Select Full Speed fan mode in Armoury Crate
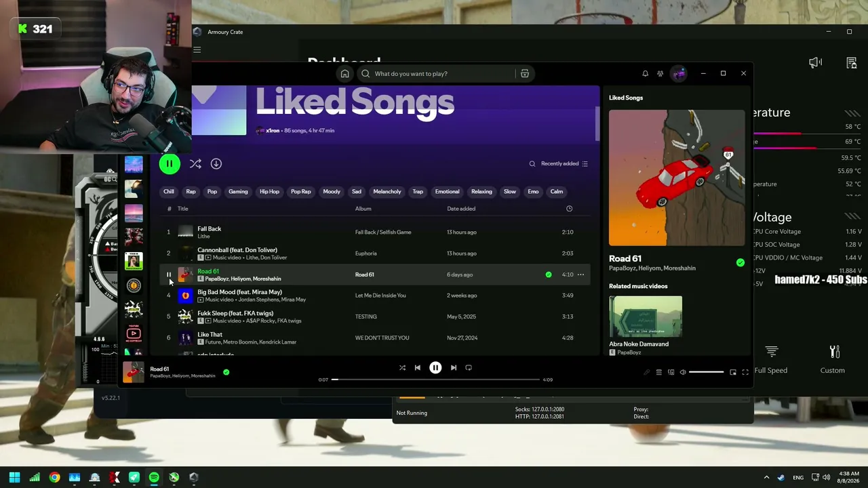 pos(771,359)
